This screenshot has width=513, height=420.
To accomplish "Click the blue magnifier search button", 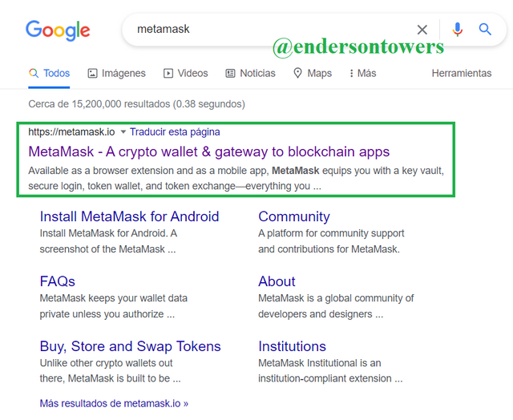I will (x=485, y=30).
